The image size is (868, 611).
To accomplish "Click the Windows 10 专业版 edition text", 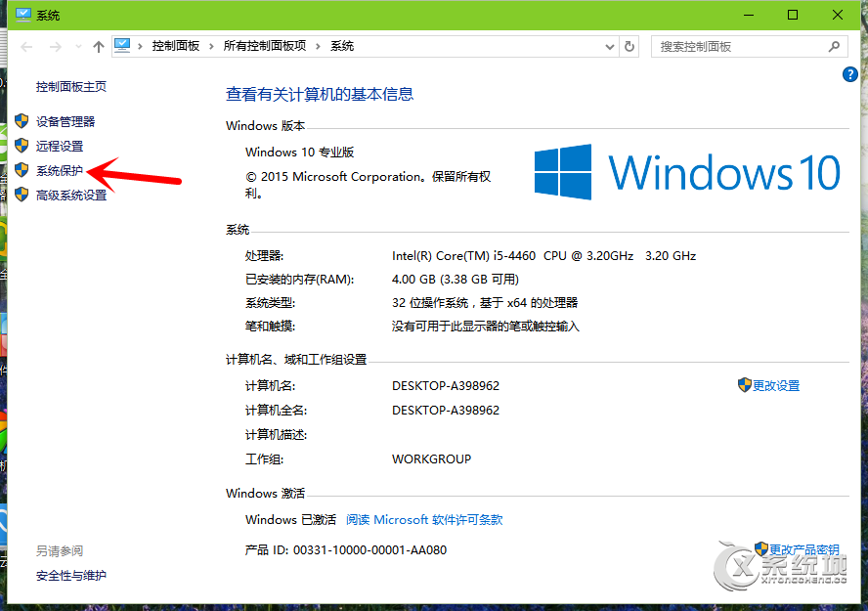I will tap(299, 153).
